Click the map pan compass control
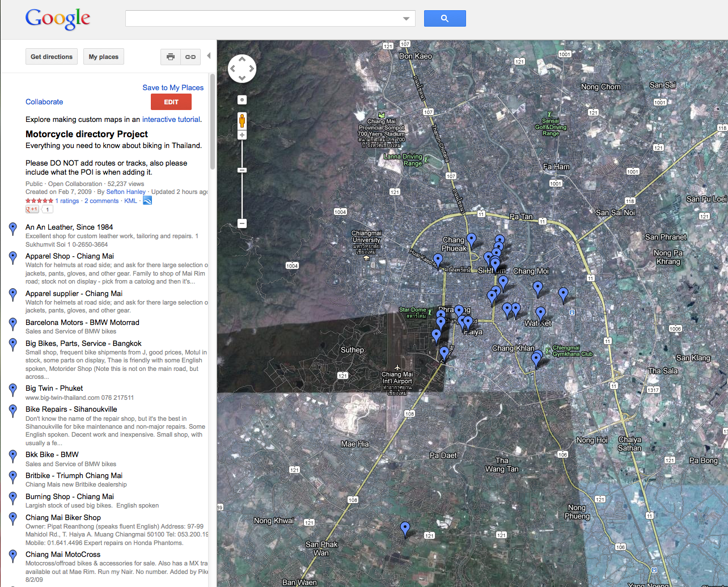 [x=242, y=69]
